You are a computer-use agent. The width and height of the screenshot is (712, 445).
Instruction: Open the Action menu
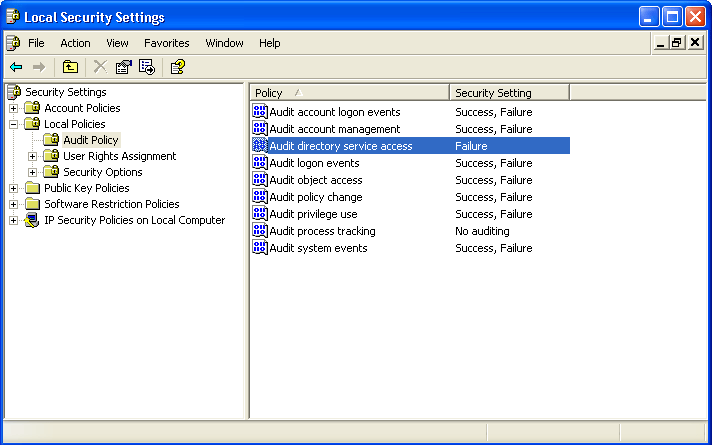click(x=75, y=43)
